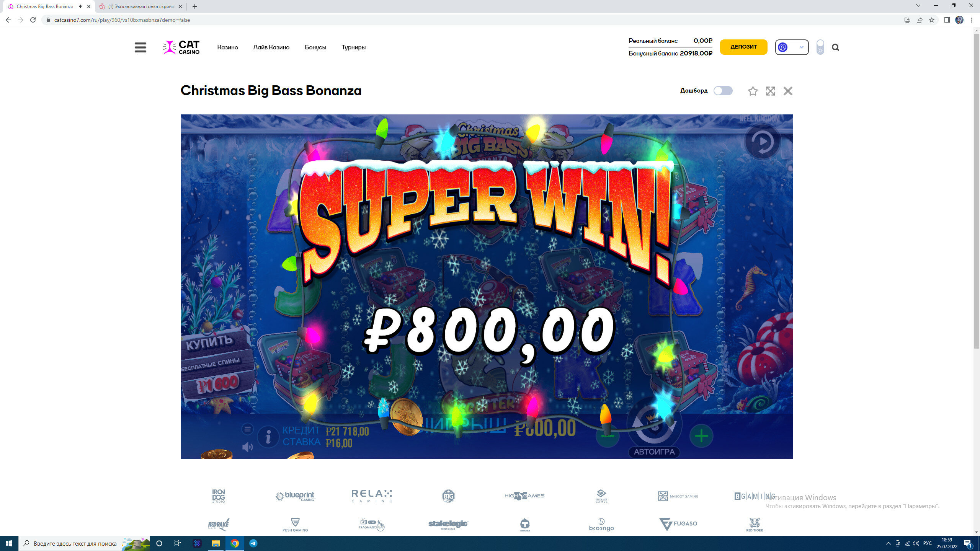Open the game info button
The image size is (980, 551).
coord(268,437)
